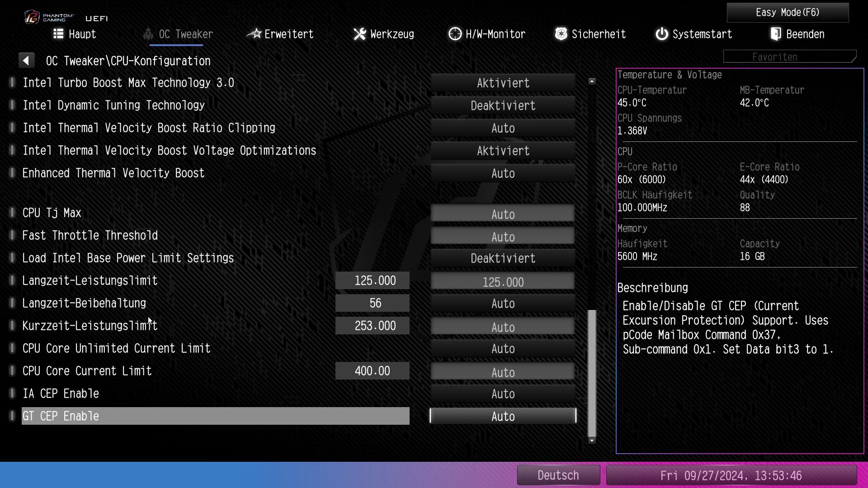
Task: Click the Haupt list icon
Action: coord(58,34)
